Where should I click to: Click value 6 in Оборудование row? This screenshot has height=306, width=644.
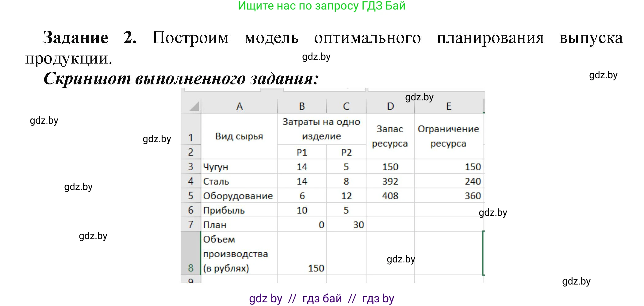click(302, 196)
